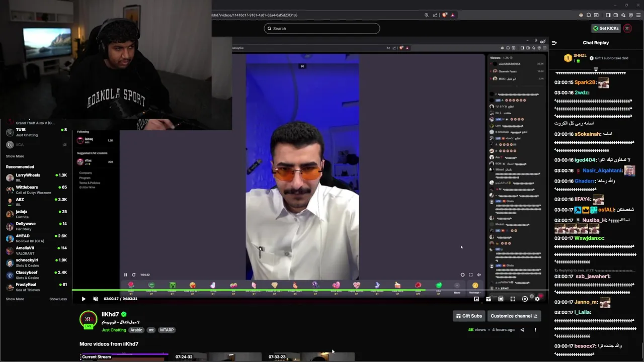The width and height of the screenshot is (644, 362).
Task: Open the 07:33:23 video thumbnail
Action: click(311, 357)
